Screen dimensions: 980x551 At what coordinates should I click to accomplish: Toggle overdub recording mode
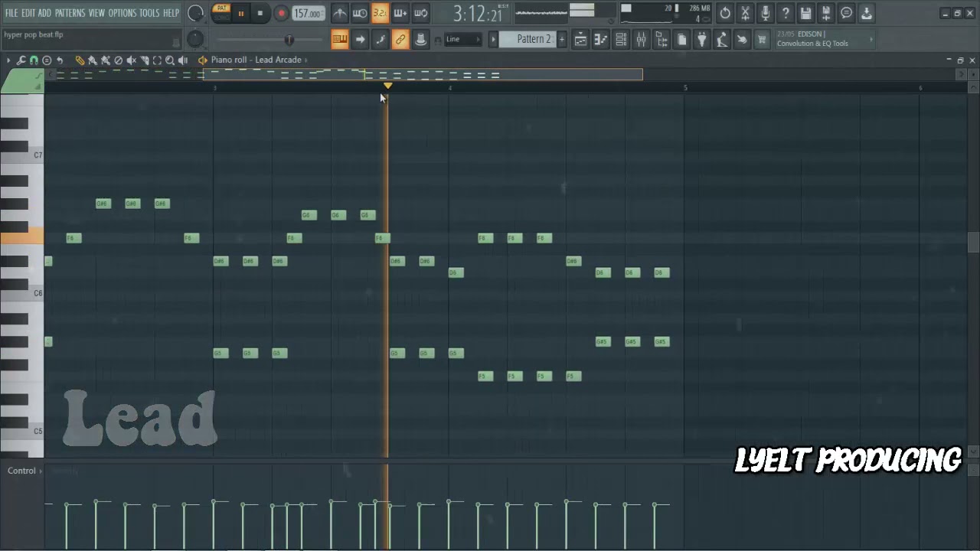[x=400, y=13]
